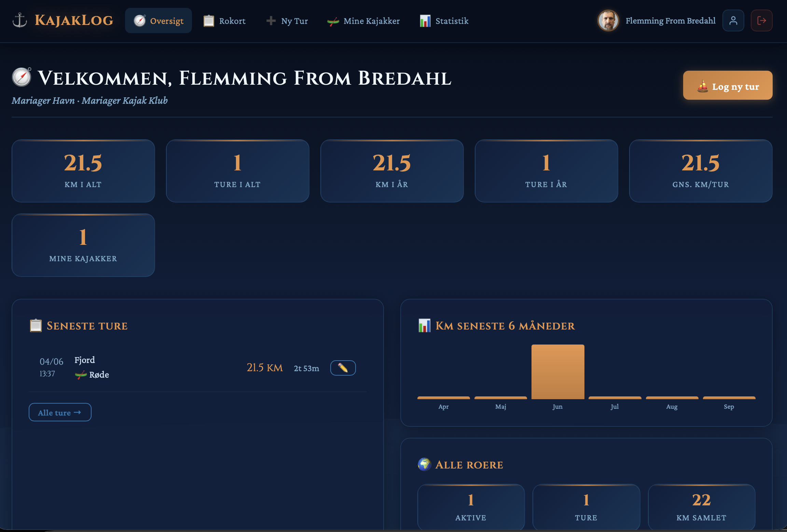Click the bar chart icon beside Km seneste

click(x=424, y=325)
